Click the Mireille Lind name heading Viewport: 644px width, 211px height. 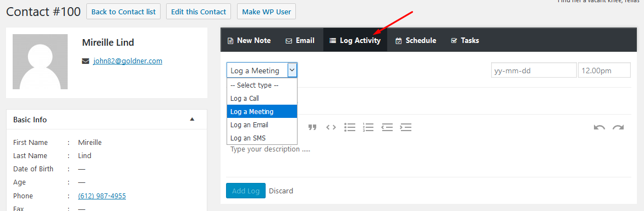pyautogui.click(x=108, y=42)
